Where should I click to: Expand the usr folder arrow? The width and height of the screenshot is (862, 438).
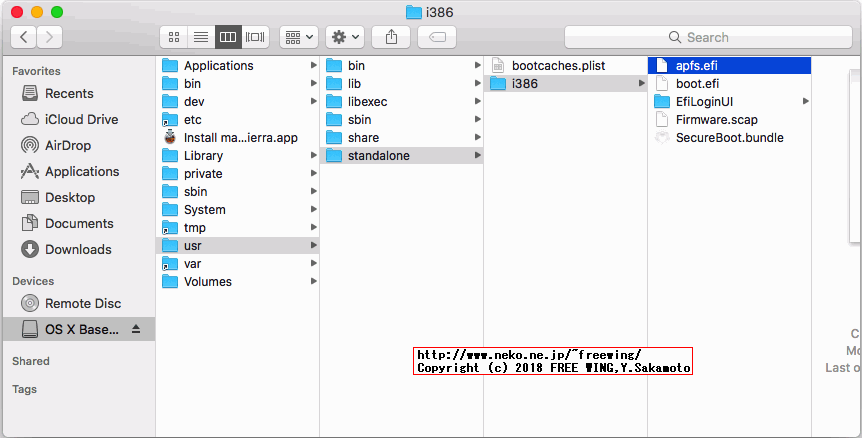click(313, 245)
